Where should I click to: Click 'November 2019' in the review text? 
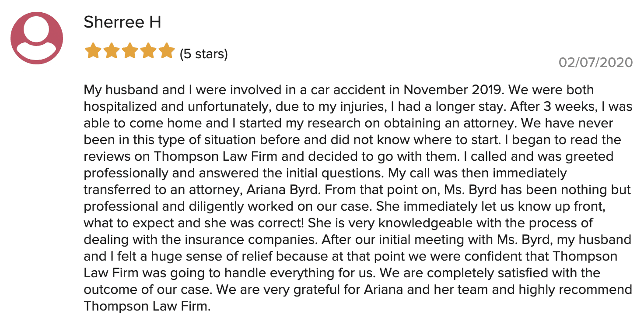(x=453, y=90)
